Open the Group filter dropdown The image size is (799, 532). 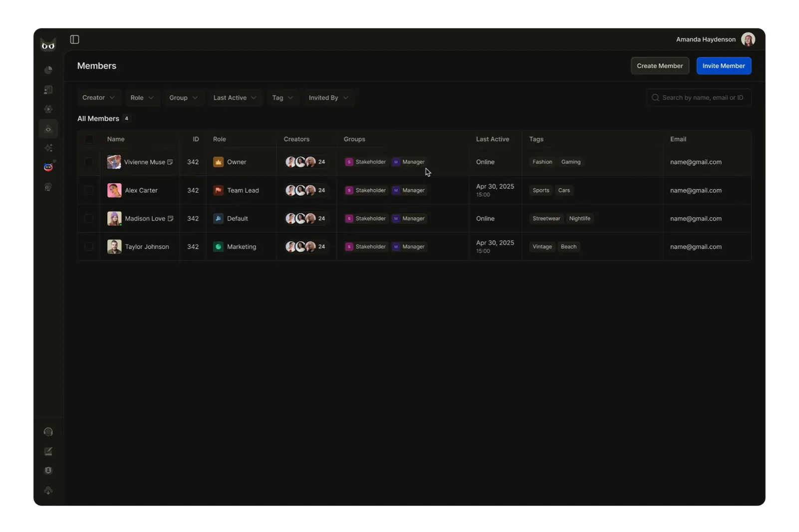pyautogui.click(x=183, y=98)
